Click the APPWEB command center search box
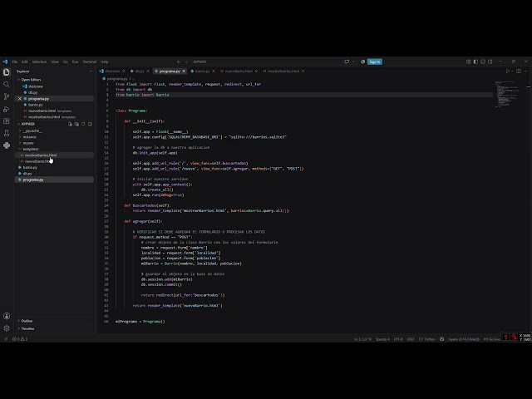The width and height of the screenshot is (532, 399). click(266, 62)
